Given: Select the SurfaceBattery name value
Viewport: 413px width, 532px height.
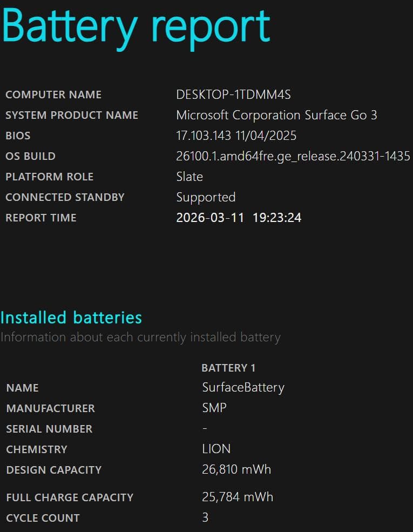Looking at the screenshot, I should pyautogui.click(x=243, y=388).
